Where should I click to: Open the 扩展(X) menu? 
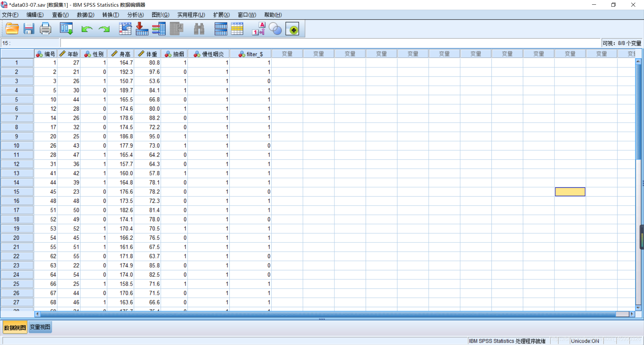[221, 15]
